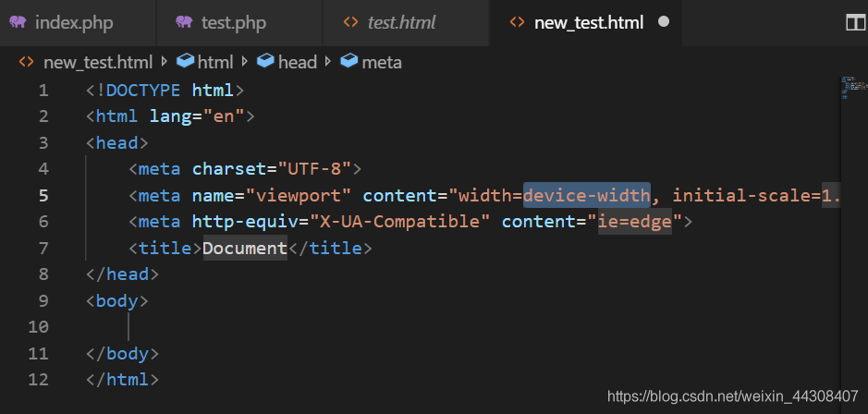
Task: Click the split editor layout icon
Action: [855, 22]
